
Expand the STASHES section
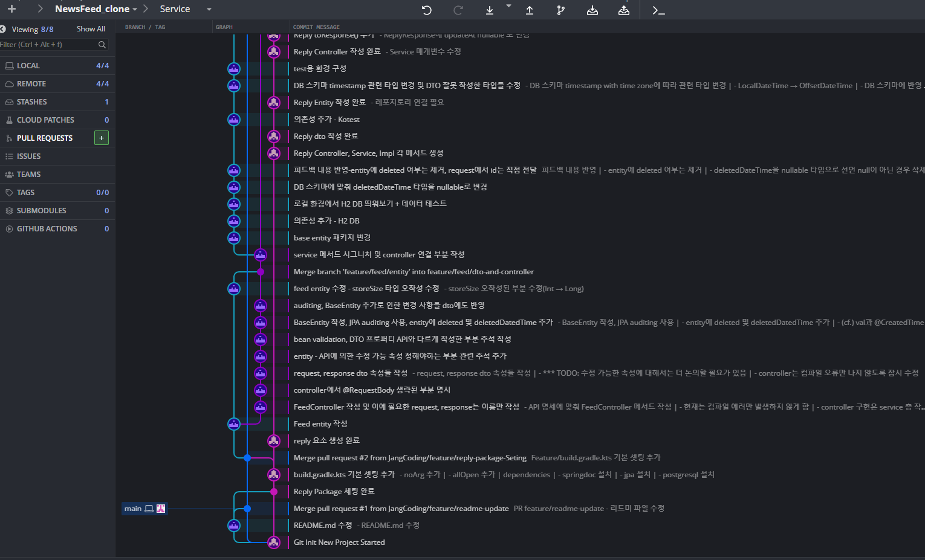pos(57,102)
